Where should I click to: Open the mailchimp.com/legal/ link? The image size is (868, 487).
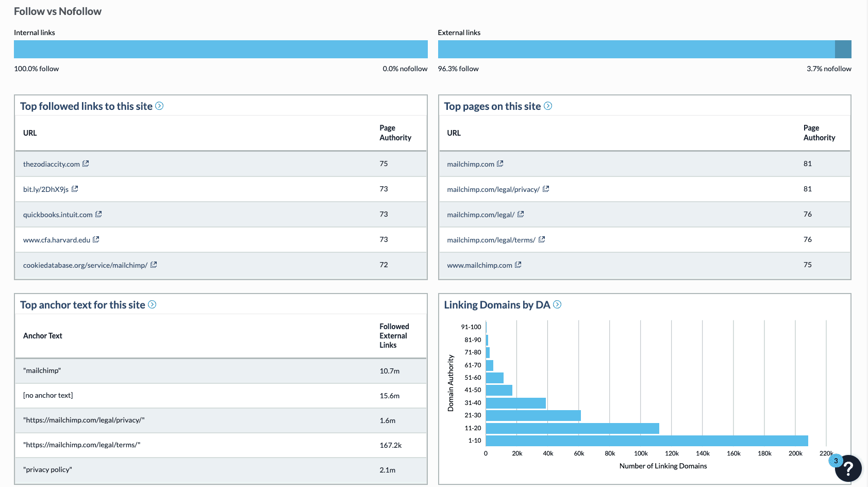[x=480, y=215]
